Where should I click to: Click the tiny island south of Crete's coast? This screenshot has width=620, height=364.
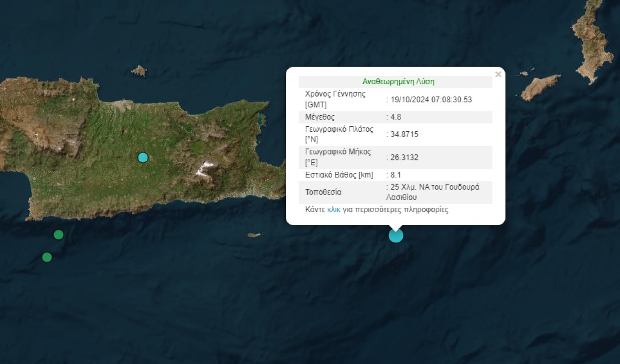(254, 235)
